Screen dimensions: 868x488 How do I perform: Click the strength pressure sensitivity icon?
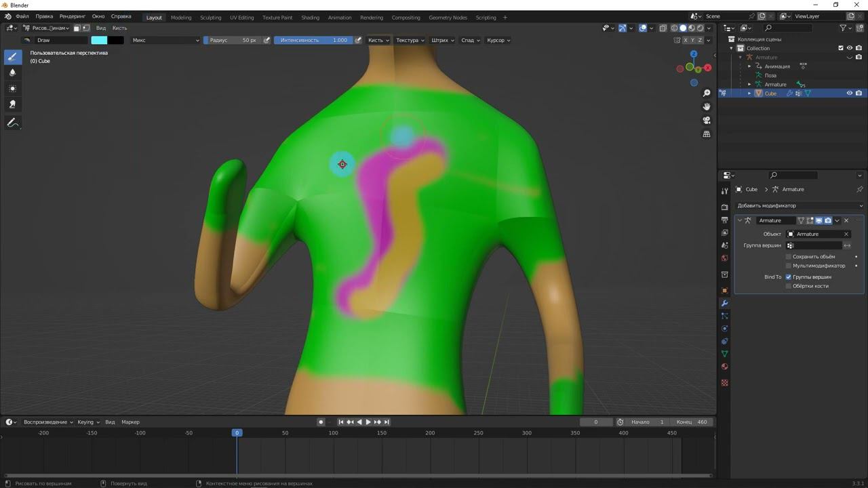pos(358,40)
